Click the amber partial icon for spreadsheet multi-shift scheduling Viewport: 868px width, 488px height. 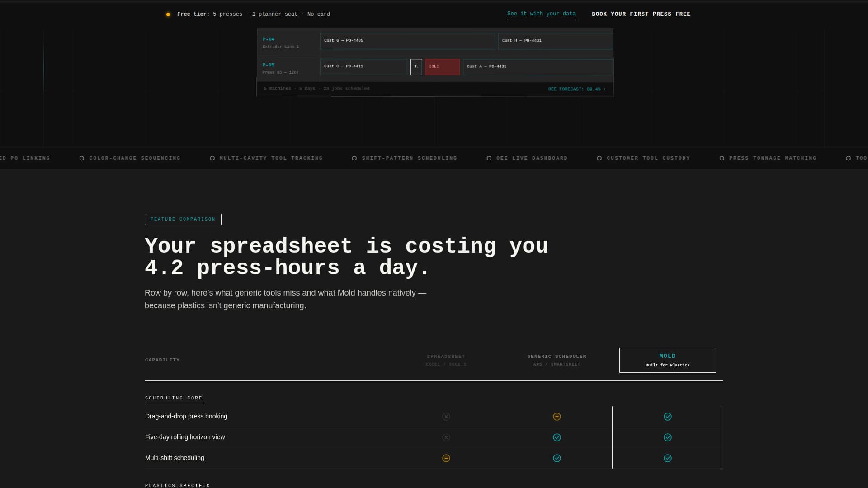pyautogui.click(x=446, y=458)
